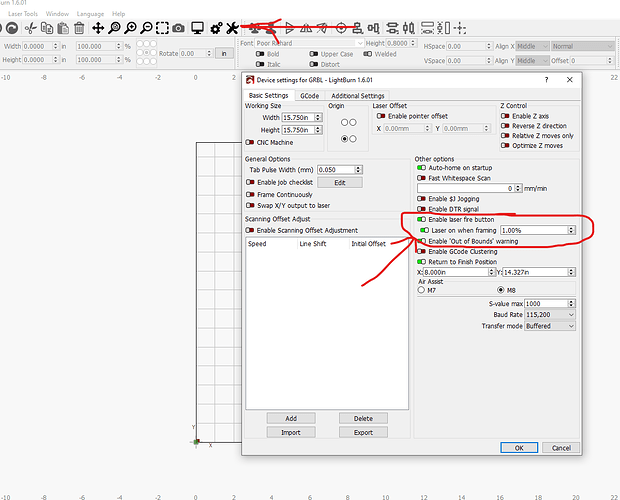The height and width of the screenshot is (500, 620).
Task: Click the Copy icon in toolbar
Action: [x=47, y=28]
